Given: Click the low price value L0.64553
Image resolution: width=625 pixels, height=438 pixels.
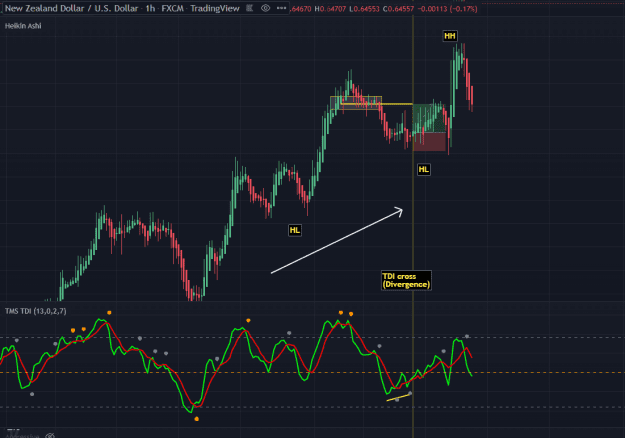Looking at the screenshot, I should (x=364, y=8).
